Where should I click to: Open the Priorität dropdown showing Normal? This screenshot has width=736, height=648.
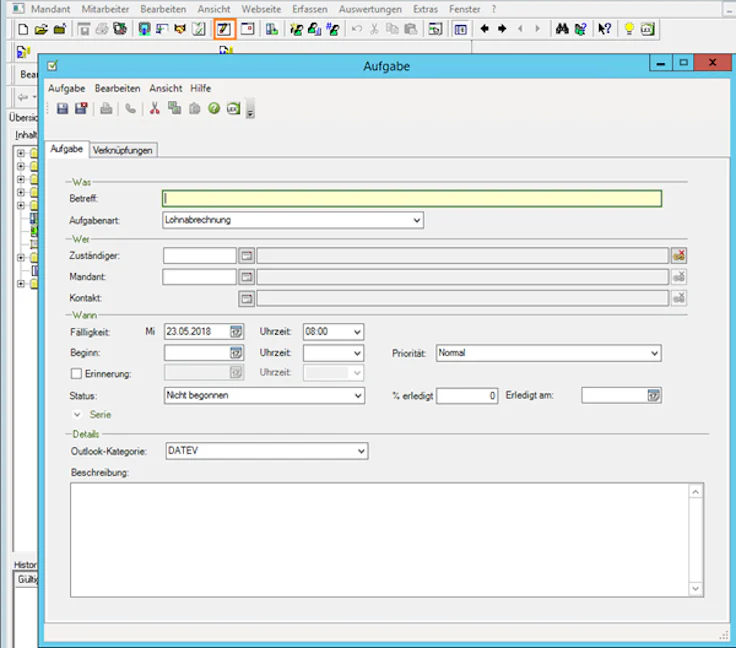tap(654, 353)
